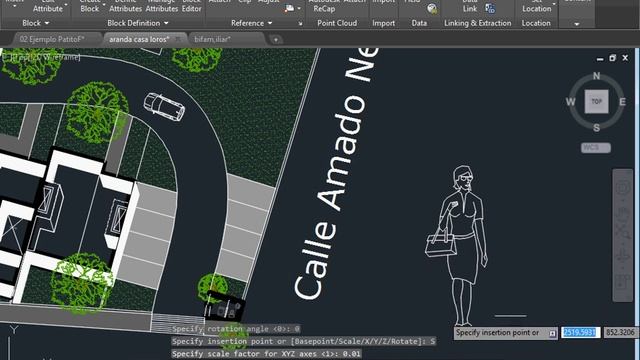Click Manage Attributes in the ribbon
Screen dimensions: 640x360
point(162,6)
